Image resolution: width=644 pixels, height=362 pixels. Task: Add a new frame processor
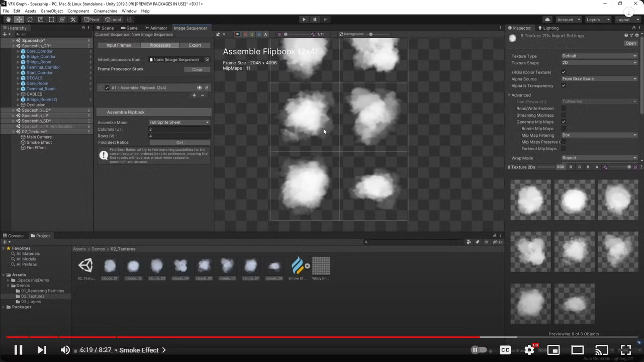pos(195,95)
